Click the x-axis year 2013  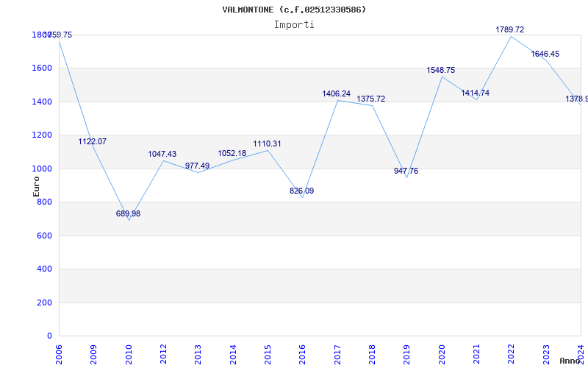[198, 355]
